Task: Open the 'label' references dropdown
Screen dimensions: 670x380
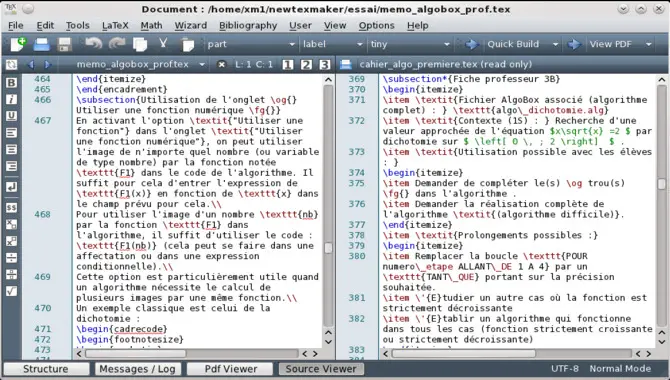Action: pos(332,44)
